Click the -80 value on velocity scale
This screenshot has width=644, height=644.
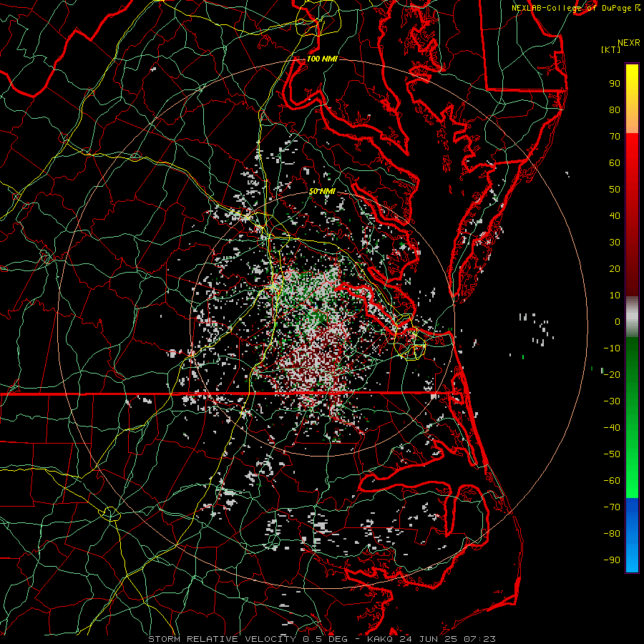612,534
